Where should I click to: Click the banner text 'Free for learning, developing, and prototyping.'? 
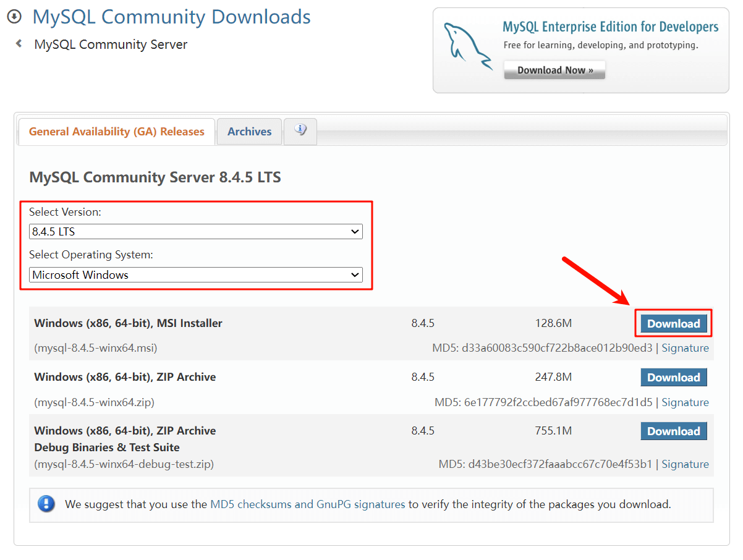click(x=601, y=45)
